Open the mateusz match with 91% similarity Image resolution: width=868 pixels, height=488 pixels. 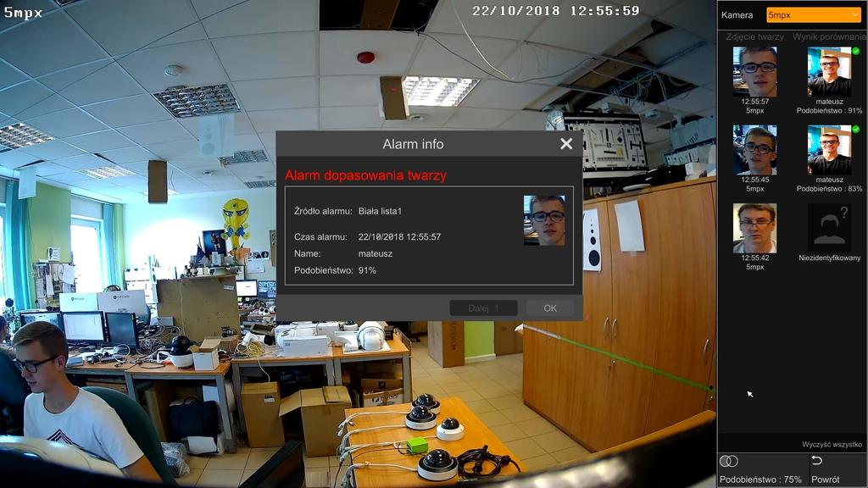pyautogui.click(x=829, y=71)
